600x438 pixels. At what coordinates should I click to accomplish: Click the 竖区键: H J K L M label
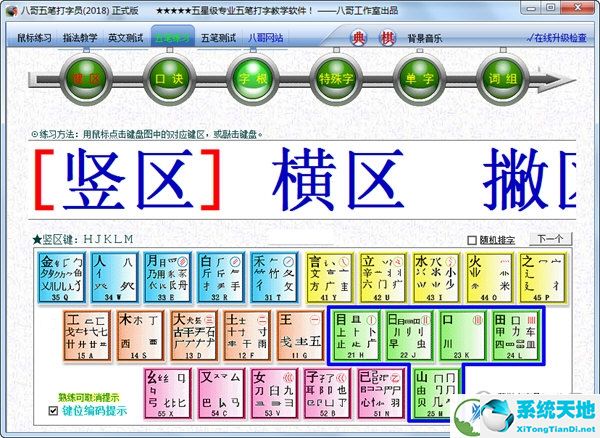[x=83, y=239]
